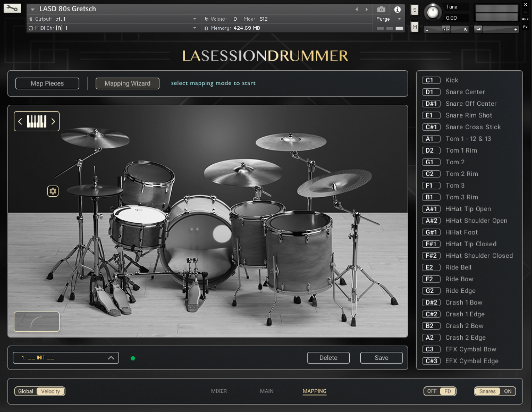Toggle the Snares ON switch

pos(508,391)
